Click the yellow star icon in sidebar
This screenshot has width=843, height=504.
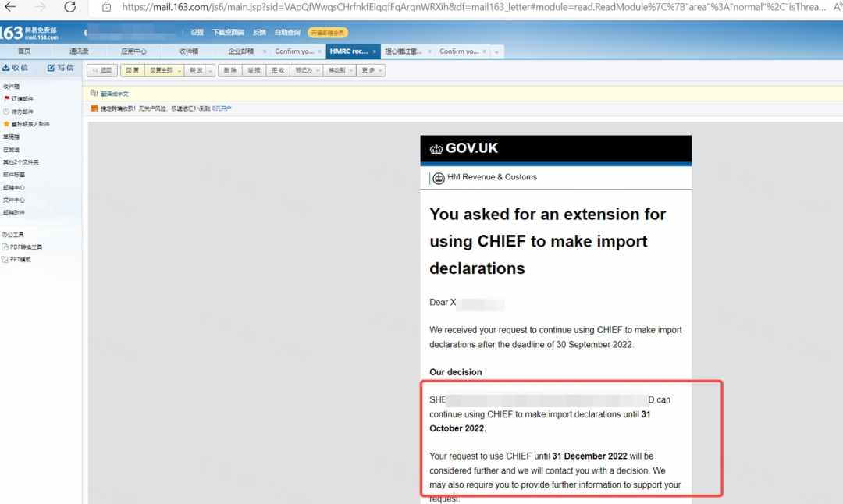pyautogui.click(x=6, y=124)
